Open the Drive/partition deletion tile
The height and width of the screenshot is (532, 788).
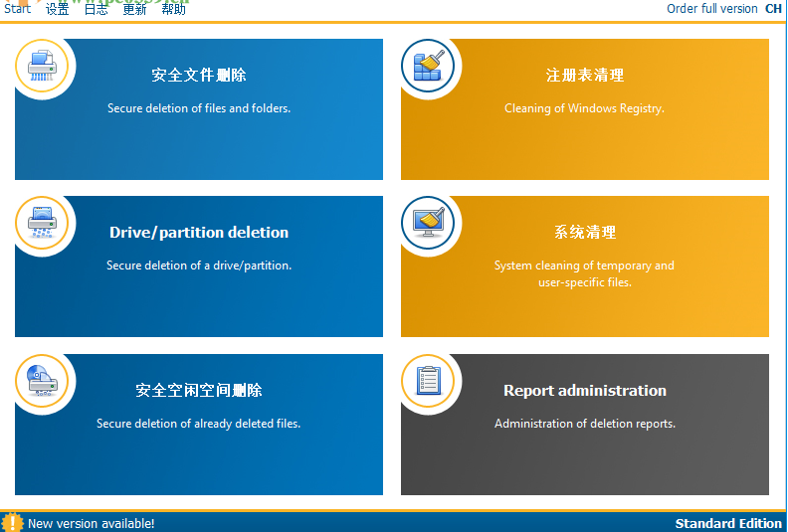click(199, 266)
